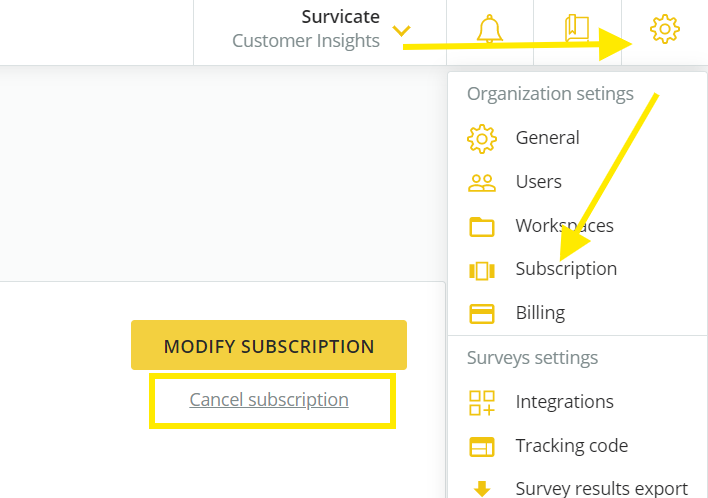The height and width of the screenshot is (498, 708).
Task: Click the Tracking code window icon
Action: (x=482, y=447)
